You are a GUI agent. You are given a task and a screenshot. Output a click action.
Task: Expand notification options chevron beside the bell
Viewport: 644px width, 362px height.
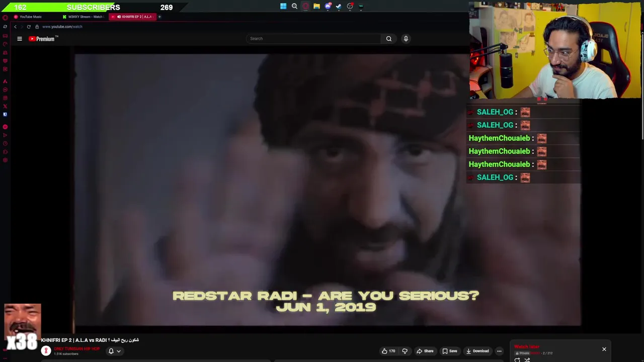[x=119, y=351]
